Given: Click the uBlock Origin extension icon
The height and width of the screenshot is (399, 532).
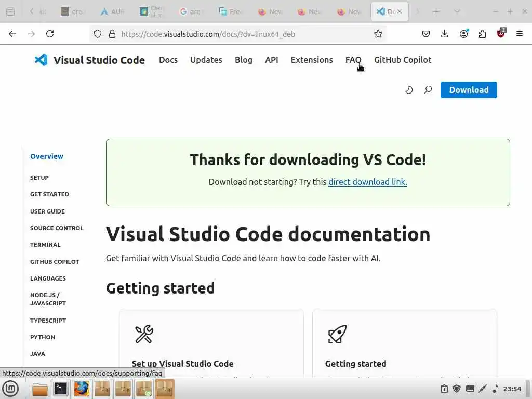Looking at the screenshot, I should [501, 33].
